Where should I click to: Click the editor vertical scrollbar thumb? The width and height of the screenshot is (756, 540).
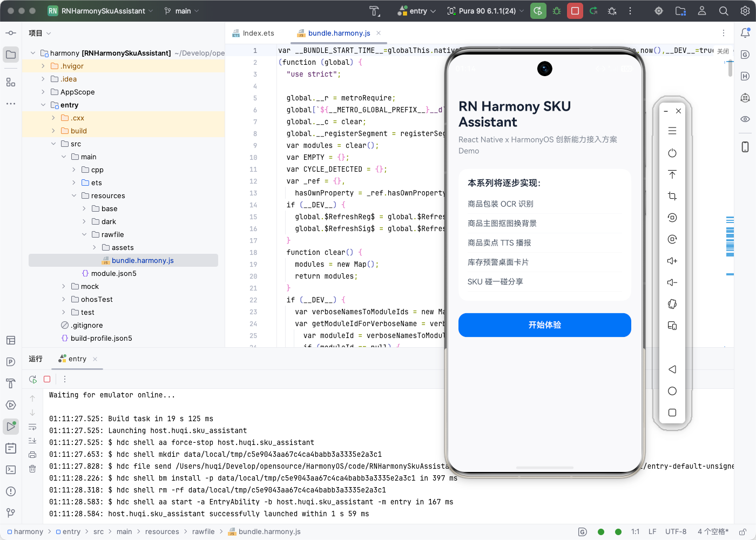730,69
